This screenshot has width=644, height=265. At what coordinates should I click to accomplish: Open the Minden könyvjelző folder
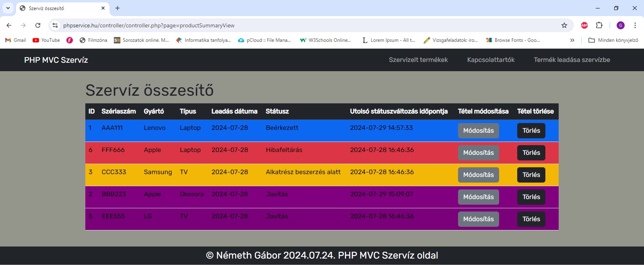(613, 40)
